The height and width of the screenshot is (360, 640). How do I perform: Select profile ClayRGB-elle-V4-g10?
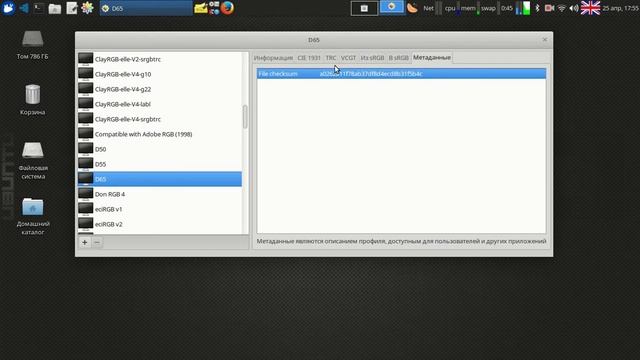[160, 74]
